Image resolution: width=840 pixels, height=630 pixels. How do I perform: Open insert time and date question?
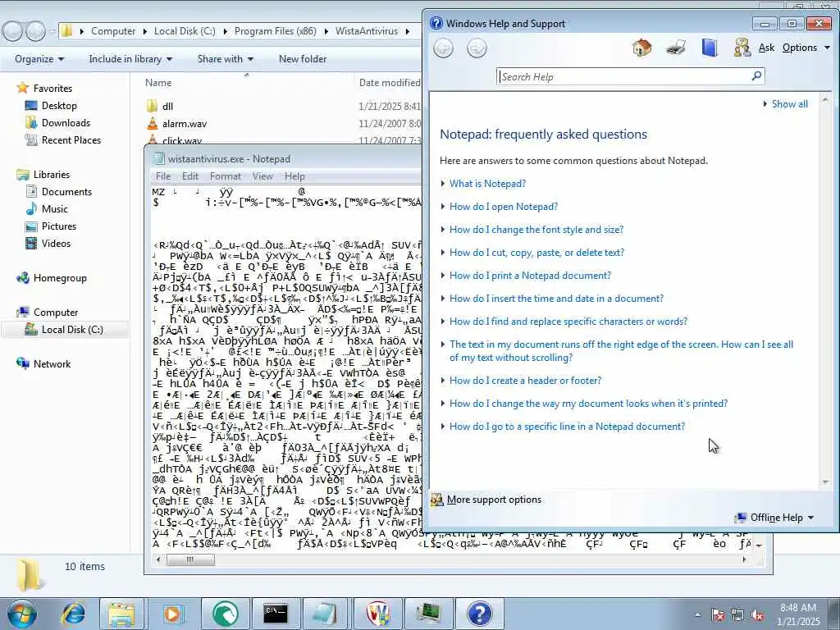tap(557, 299)
